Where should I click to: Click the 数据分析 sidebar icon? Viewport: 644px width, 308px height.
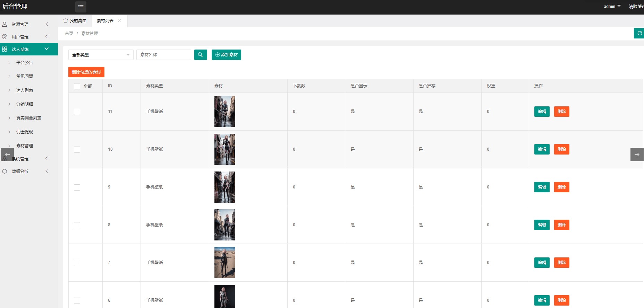(x=5, y=171)
